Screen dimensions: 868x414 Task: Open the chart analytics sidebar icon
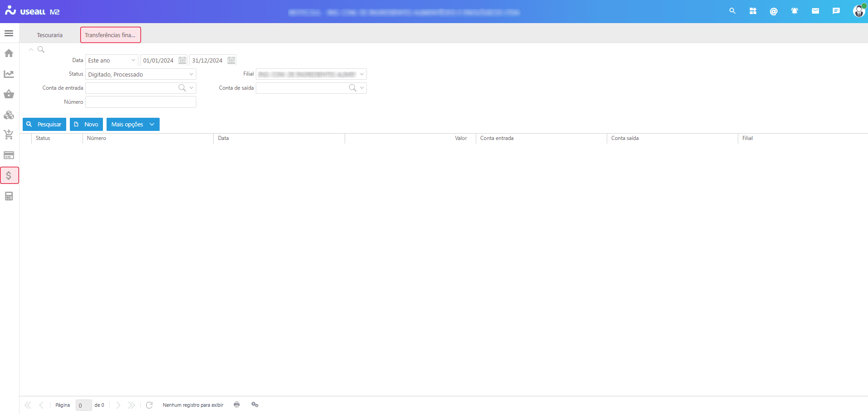9,74
